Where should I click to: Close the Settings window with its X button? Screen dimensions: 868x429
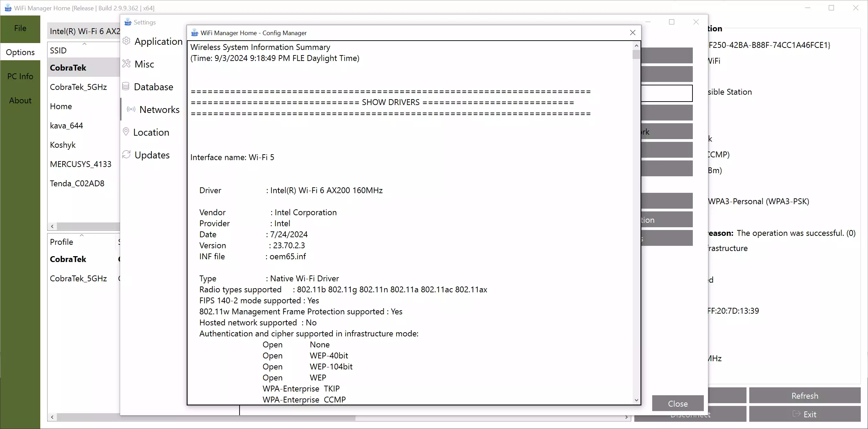(x=696, y=22)
